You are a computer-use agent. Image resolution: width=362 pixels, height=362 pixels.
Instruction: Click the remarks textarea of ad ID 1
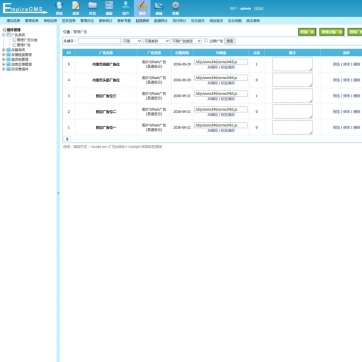[292, 127]
